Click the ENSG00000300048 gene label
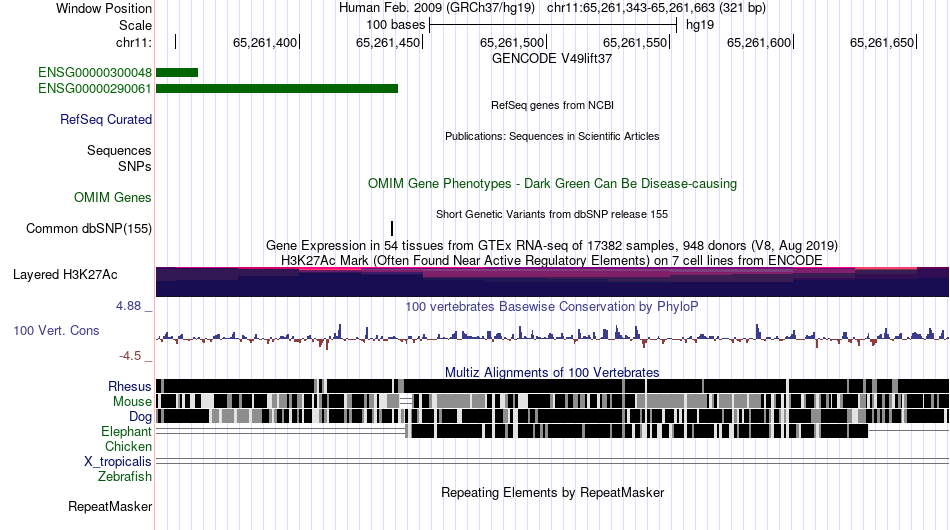The height and width of the screenshot is (530, 950). click(95, 73)
